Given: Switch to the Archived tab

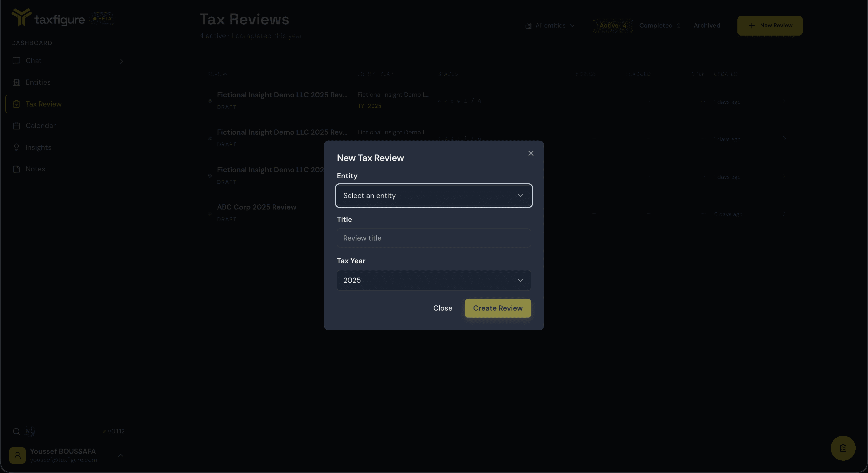Looking at the screenshot, I should click(707, 26).
